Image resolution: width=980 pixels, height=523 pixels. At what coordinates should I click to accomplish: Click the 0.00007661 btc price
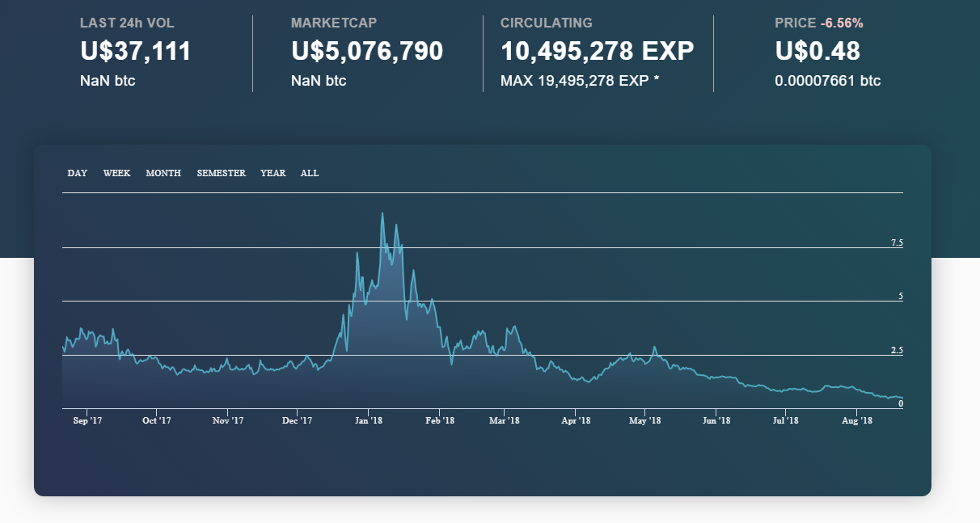[828, 81]
